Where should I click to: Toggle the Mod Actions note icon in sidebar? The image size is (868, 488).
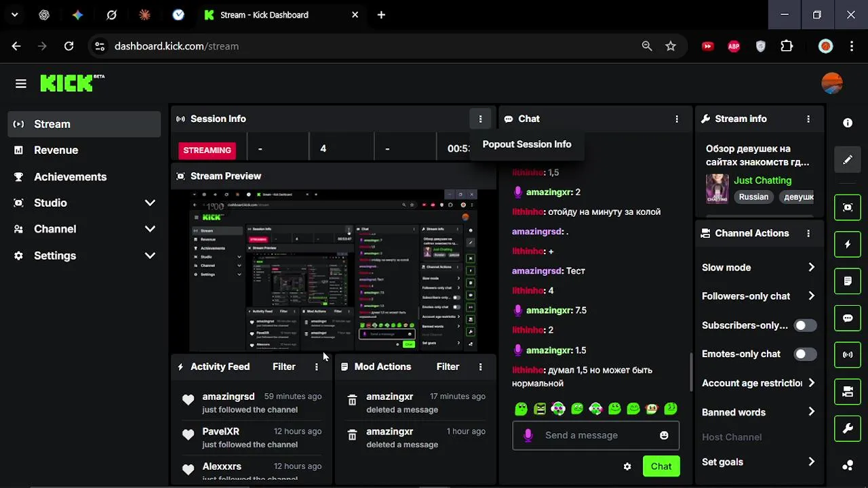click(848, 281)
